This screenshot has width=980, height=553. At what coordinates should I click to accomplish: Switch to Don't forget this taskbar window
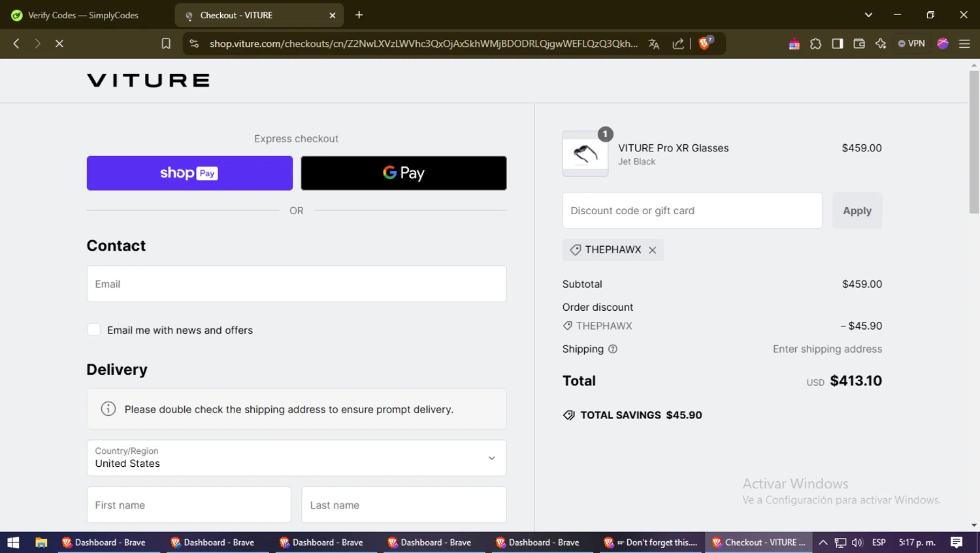click(x=651, y=543)
